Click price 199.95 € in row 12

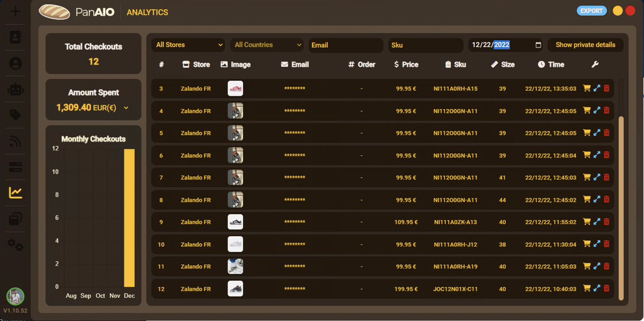(405, 289)
